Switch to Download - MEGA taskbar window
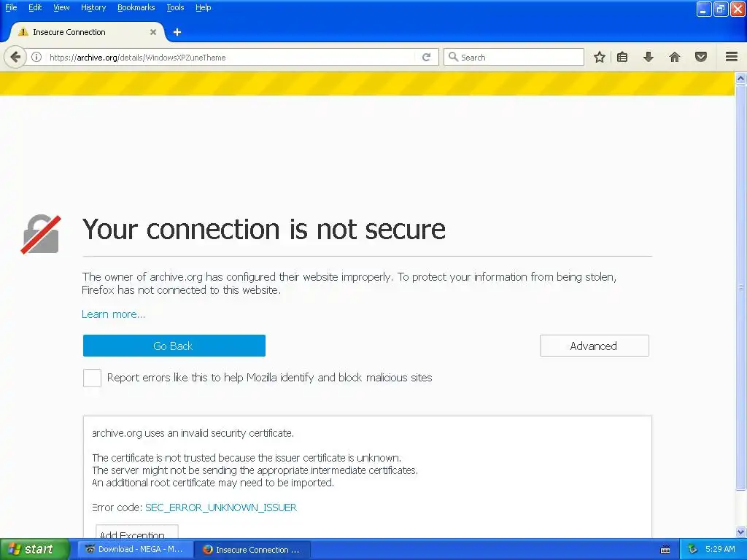This screenshot has width=747, height=560. pos(135,550)
